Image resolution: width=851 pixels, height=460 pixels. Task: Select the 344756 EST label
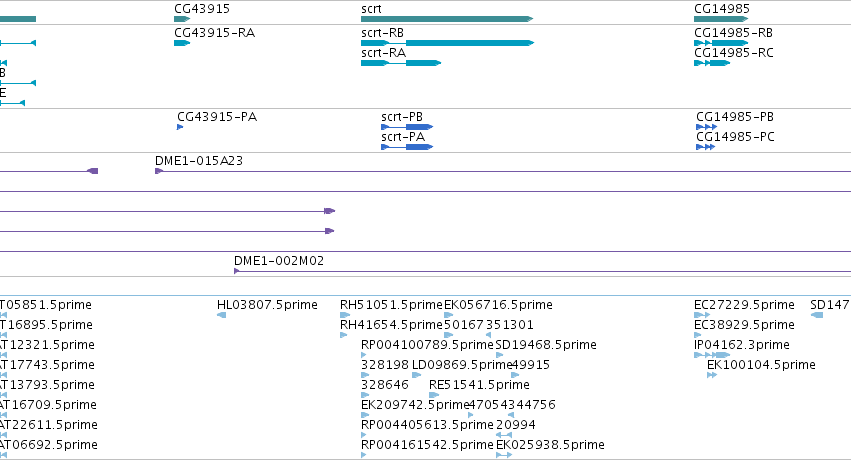532,405
